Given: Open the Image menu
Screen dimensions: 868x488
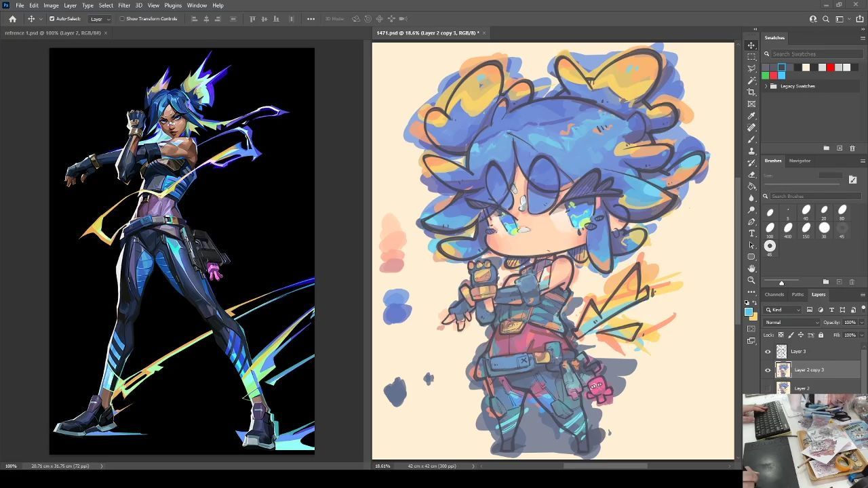Looking at the screenshot, I should (x=51, y=5).
